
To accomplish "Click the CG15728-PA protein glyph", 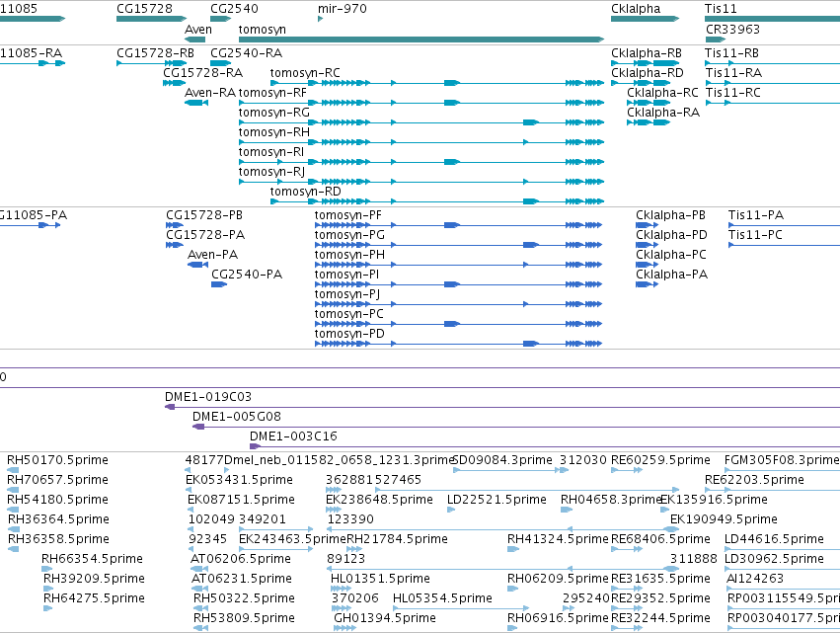I will (x=175, y=245).
